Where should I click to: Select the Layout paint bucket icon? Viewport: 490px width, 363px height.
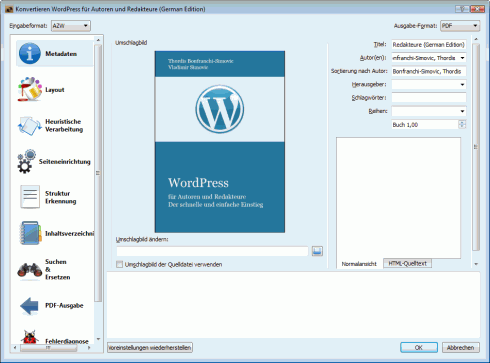[x=30, y=89]
